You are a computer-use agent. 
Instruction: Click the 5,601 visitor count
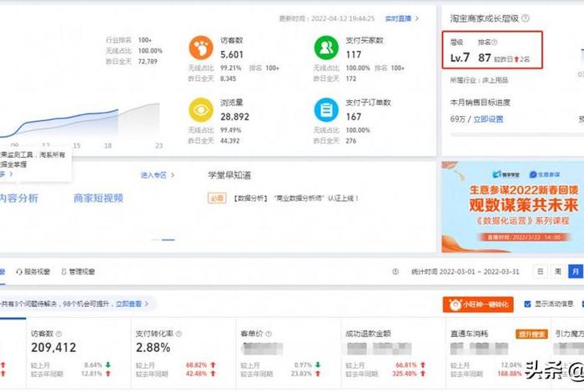coord(232,55)
